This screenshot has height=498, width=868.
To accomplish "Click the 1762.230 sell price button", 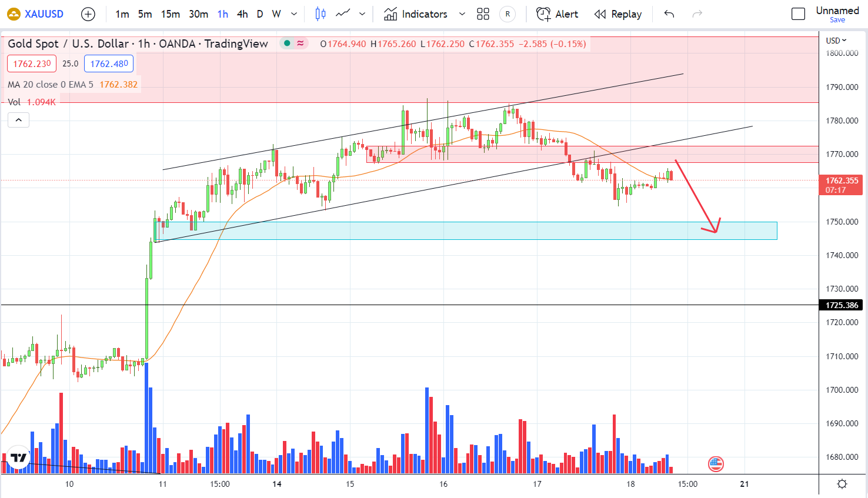I will [32, 63].
